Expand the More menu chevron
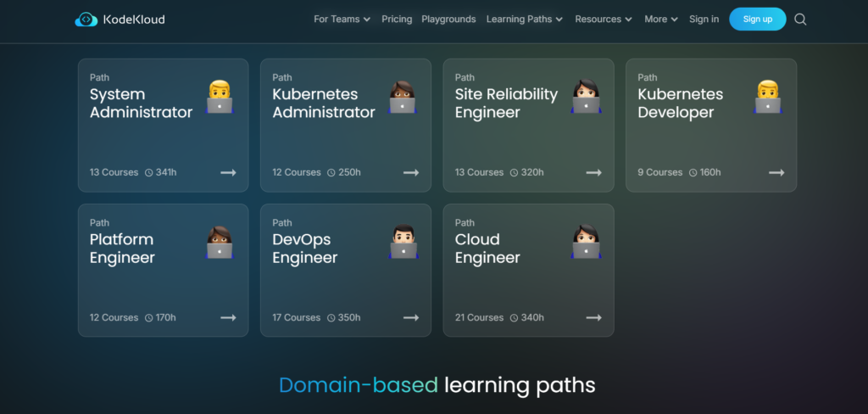Viewport: 868px width, 414px height. pos(674,20)
